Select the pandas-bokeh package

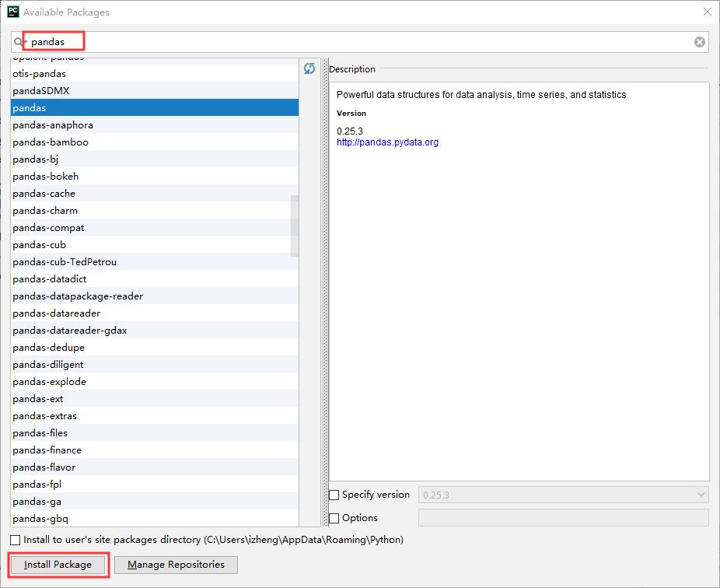click(154, 177)
